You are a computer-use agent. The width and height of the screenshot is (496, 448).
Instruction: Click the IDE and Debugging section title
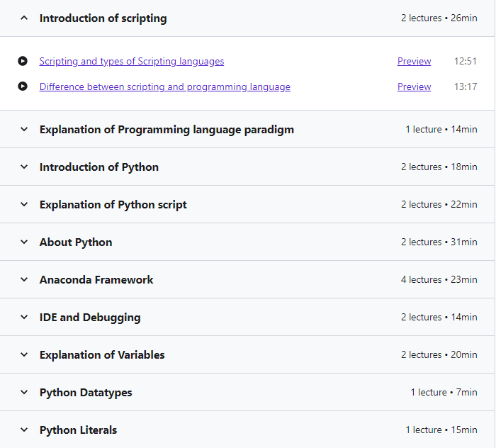pos(90,318)
